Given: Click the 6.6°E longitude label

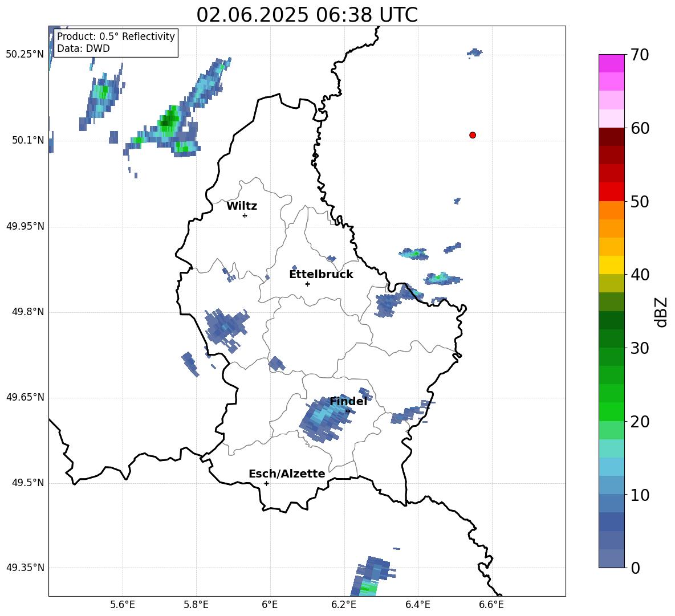Looking at the screenshot, I should pyautogui.click(x=491, y=605).
